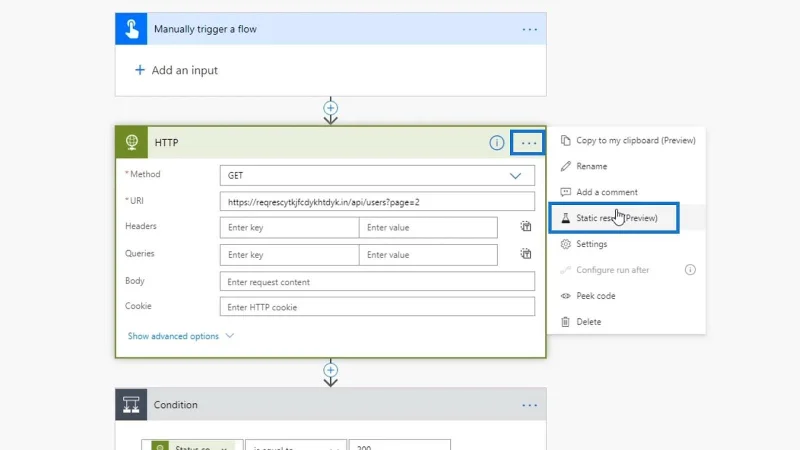Screen dimensions: 800x450
Task: Click the Status code token in Condition
Action: click(191, 446)
